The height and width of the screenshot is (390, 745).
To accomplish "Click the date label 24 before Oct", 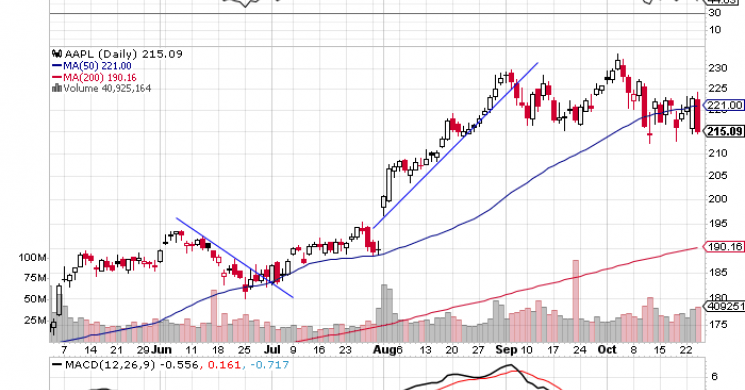I will (580, 350).
